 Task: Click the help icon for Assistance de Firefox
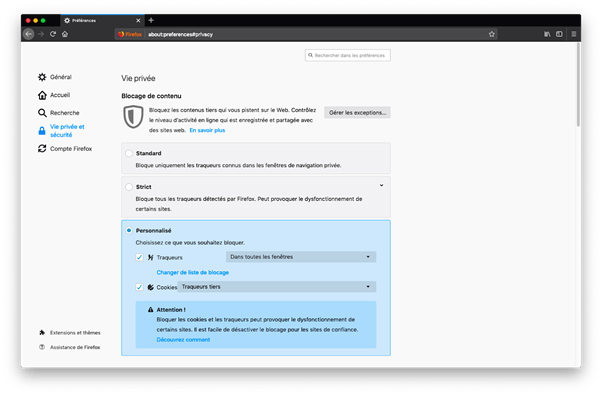(x=42, y=347)
